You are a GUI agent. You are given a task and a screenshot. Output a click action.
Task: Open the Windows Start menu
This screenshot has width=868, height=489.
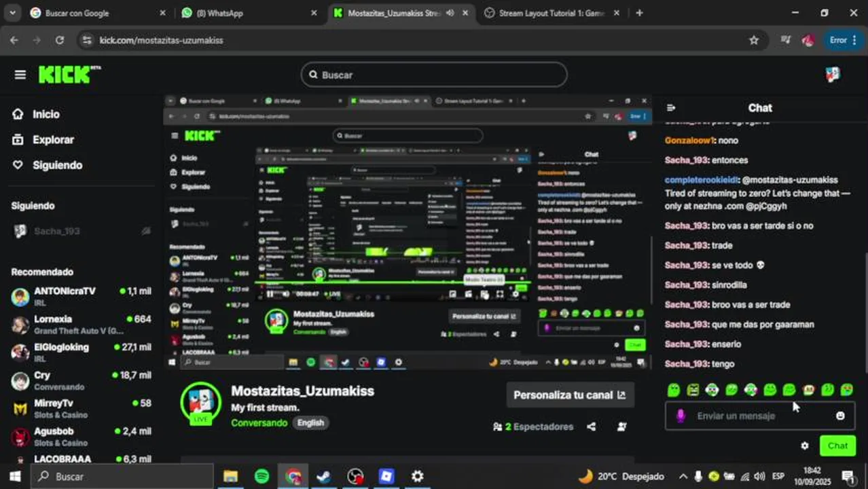click(15, 476)
